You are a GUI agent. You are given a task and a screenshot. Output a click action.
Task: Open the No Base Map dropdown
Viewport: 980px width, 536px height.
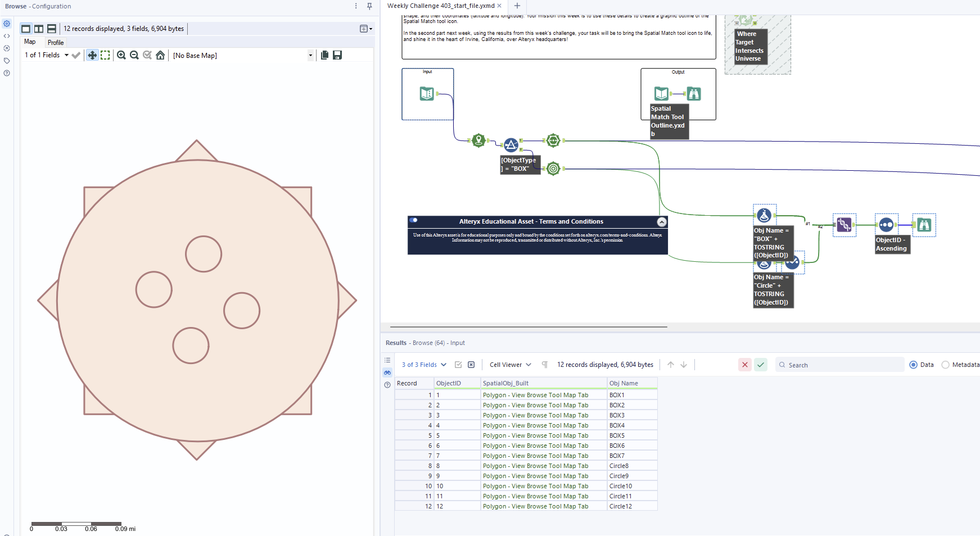tap(310, 55)
